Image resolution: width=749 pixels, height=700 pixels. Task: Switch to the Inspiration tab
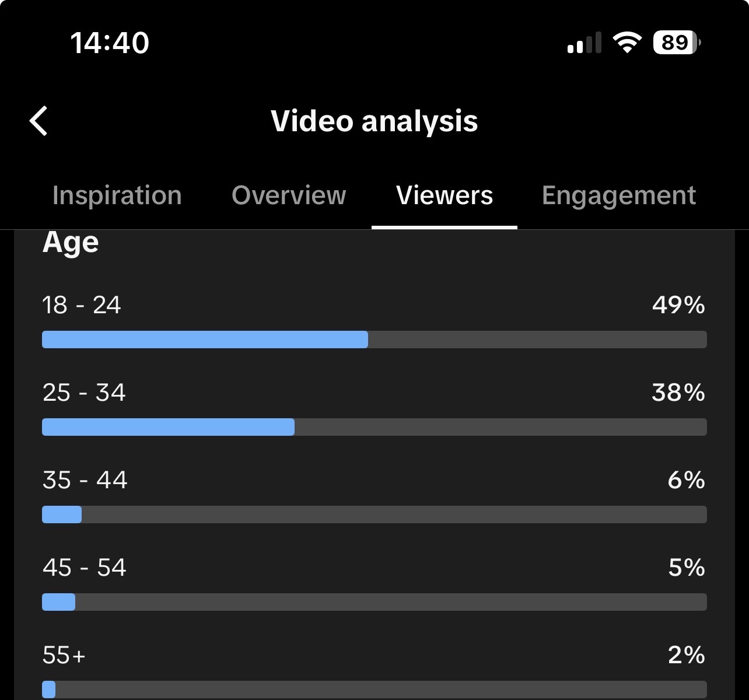[117, 195]
